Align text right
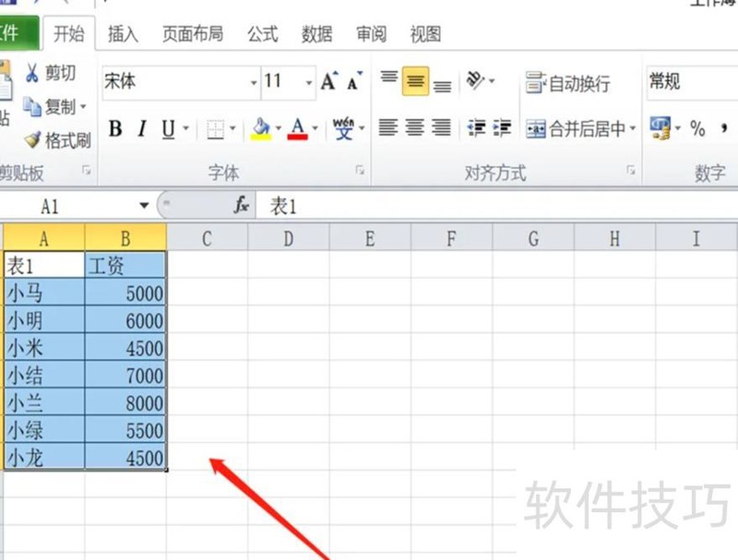Image resolution: width=738 pixels, height=560 pixels. tap(442, 127)
